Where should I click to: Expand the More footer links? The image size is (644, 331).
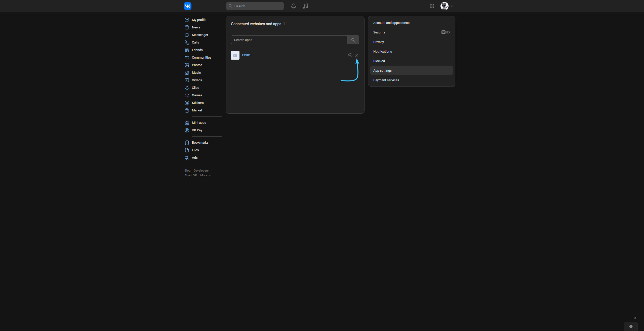(x=205, y=176)
